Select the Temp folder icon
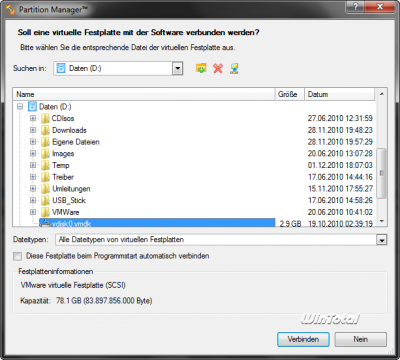The image size is (400, 360). [45, 165]
